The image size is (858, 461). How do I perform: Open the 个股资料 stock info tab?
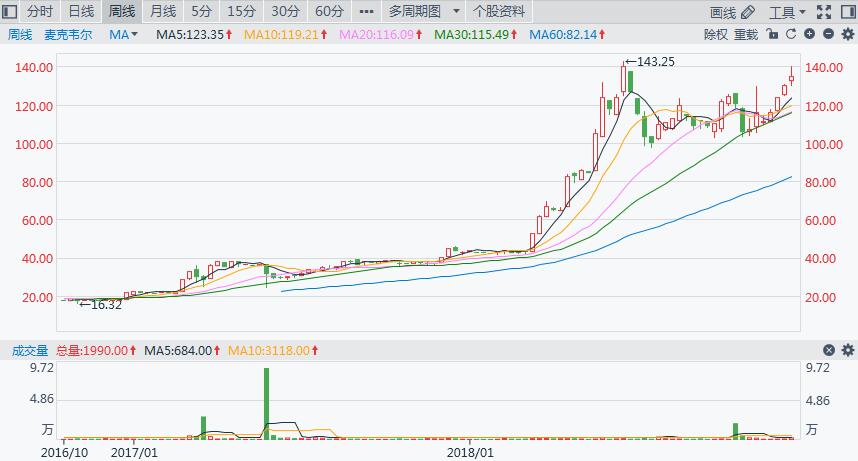498,11
